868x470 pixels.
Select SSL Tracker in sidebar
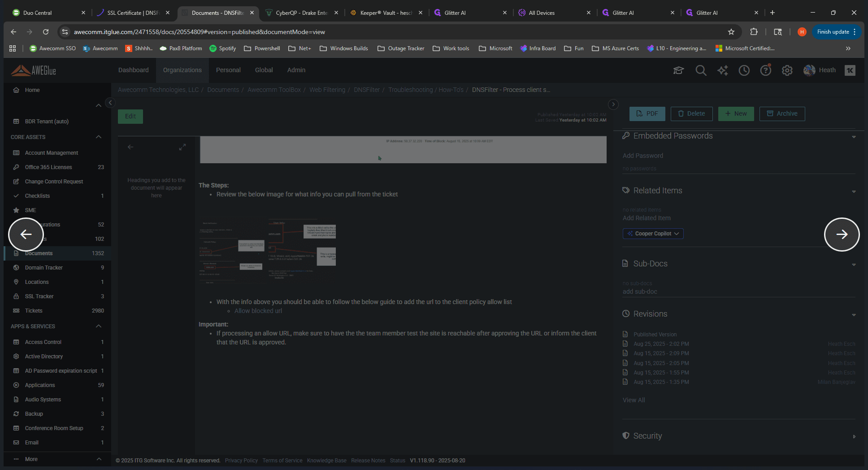pyautogui.click(x=39, y=296)
